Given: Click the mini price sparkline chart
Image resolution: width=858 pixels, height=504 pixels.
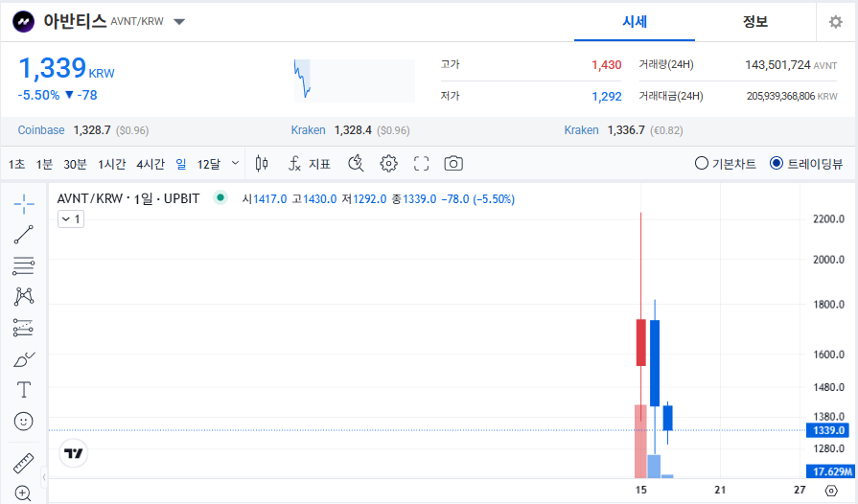Looking at the screenshot, I should [354, 80].
